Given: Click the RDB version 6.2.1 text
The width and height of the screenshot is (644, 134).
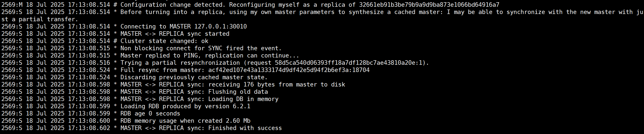Looking at the screenshot, I should pos(242,106).
